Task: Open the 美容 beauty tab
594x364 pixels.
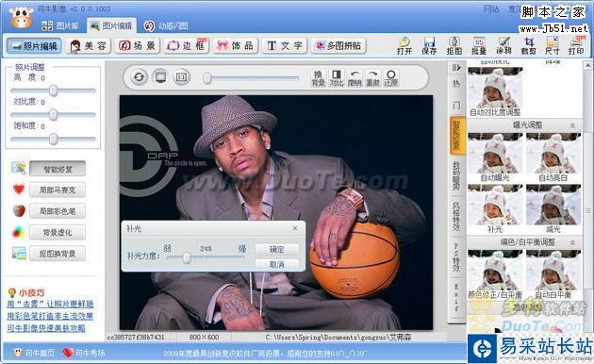Action: tap(89, 46)
